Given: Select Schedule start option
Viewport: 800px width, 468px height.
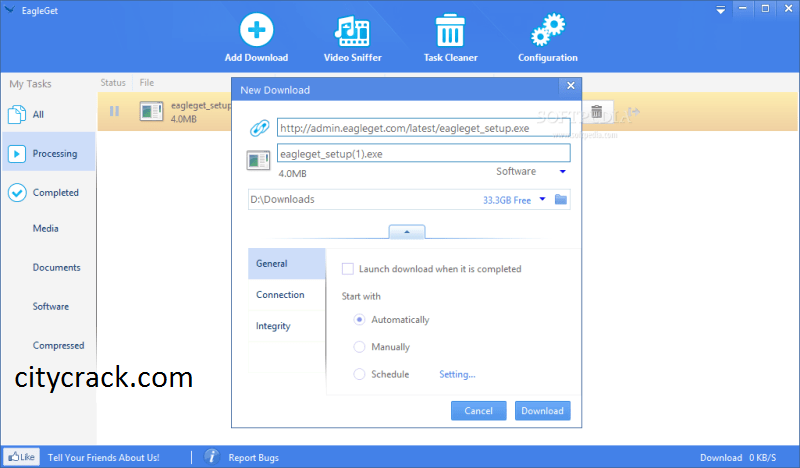Looking at the screenshot, I should 359,374.
